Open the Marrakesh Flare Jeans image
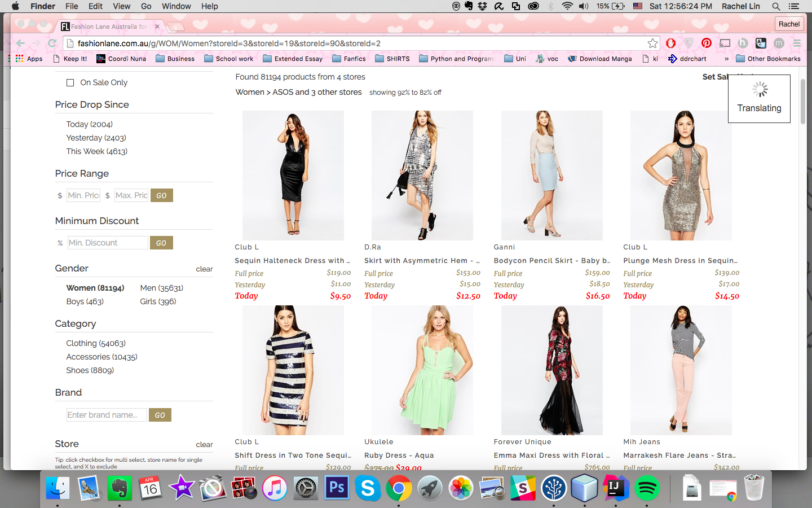The width and height of the screenshot is (812, 508). [681, 370]
